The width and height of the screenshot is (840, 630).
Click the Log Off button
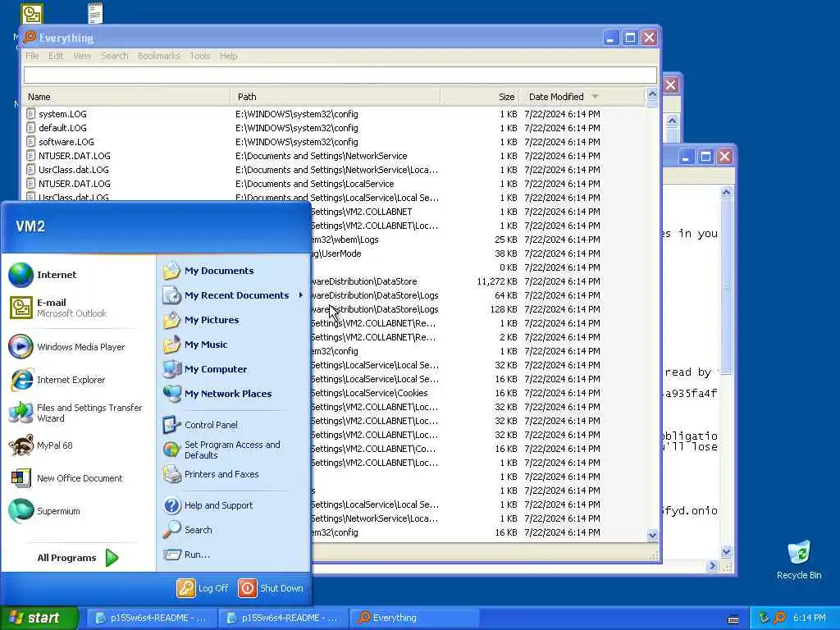point(203,588)
